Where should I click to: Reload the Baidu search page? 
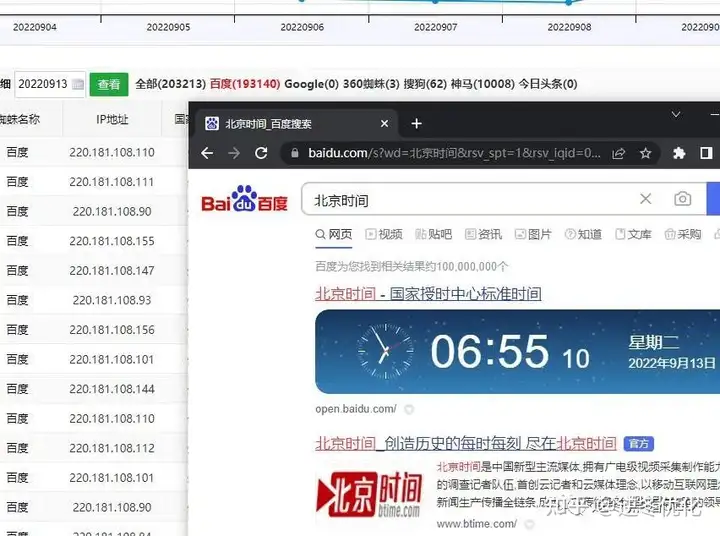pos(261,153)
